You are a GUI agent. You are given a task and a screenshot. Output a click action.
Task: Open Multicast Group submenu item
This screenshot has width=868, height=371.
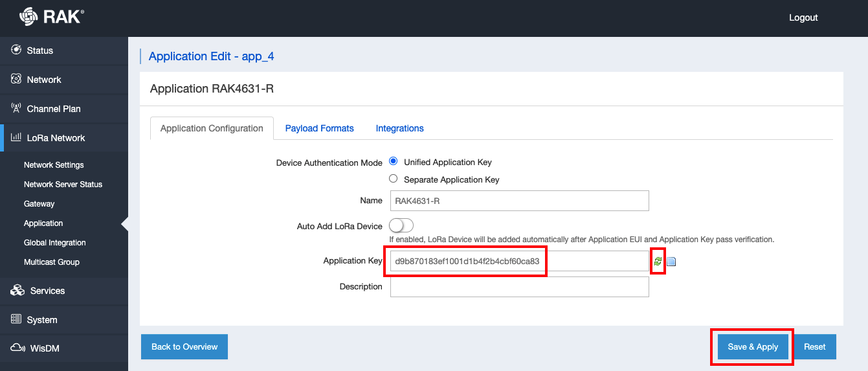(x=52, y=262)
